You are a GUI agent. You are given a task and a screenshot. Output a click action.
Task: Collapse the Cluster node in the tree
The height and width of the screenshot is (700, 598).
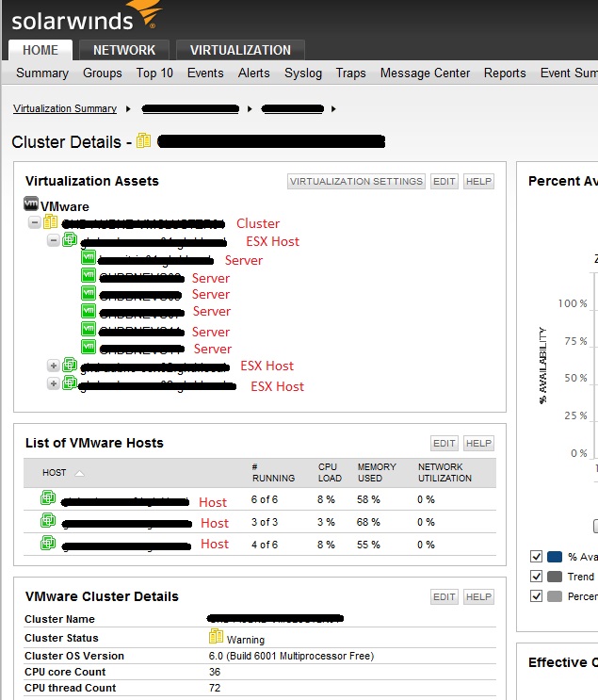(x=34, y=222)
